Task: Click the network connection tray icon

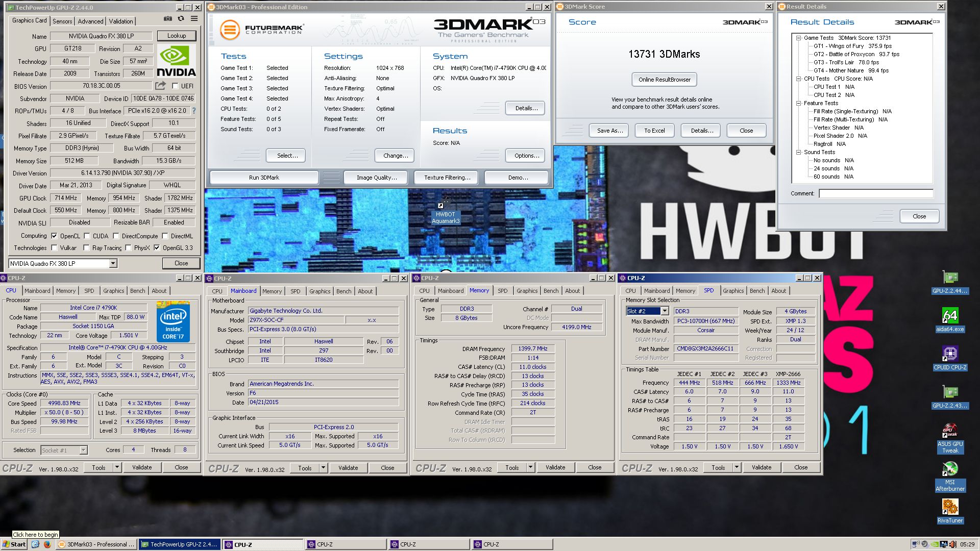Action: [x=916, y=544]
